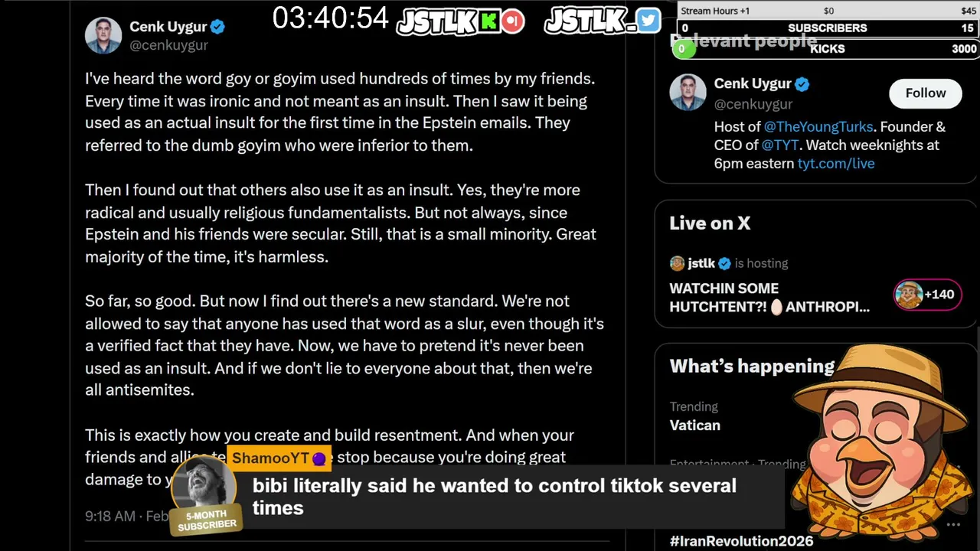This screenshot has width=980, height=551.
Task: Open the WATCHIN SOME HUTCHTENT live broadcast
Action: 769,298
